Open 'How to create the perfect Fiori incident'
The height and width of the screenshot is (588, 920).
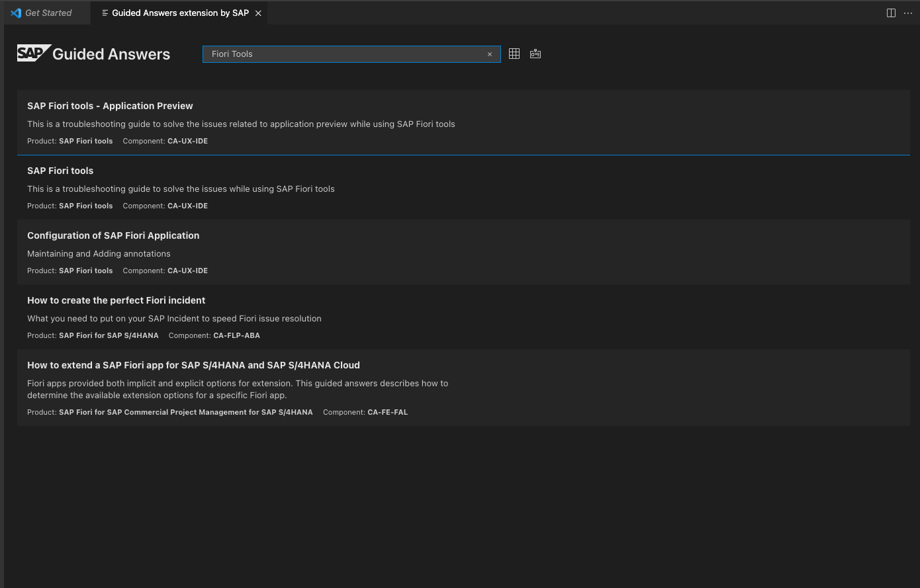tap(116, 300)
